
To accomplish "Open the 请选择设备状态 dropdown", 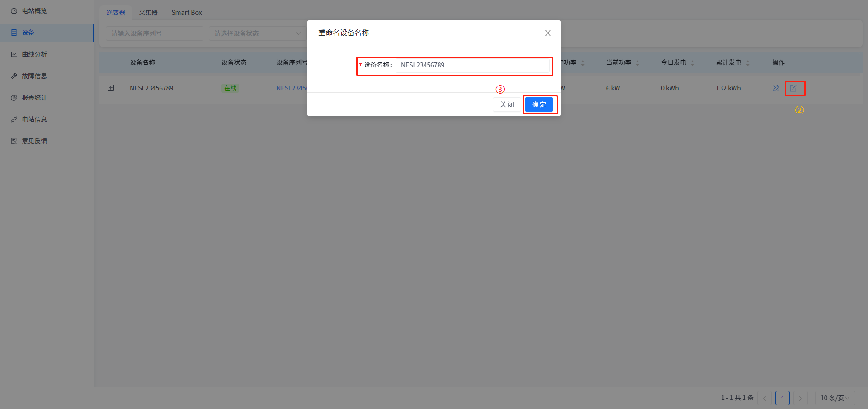I will pos(257,33).
